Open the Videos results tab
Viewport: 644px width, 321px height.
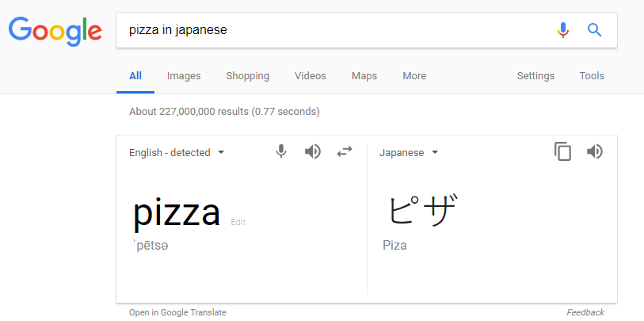click(311, 76)
